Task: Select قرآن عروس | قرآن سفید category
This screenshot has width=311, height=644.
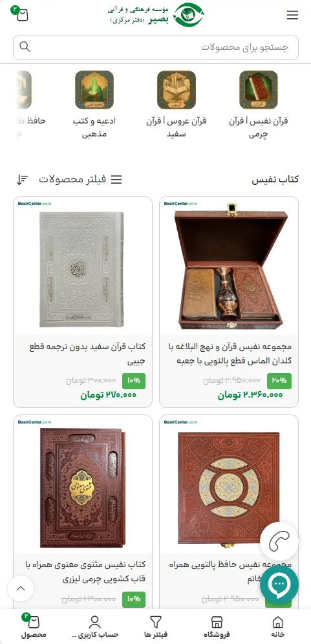Action: tap(177, 105)
